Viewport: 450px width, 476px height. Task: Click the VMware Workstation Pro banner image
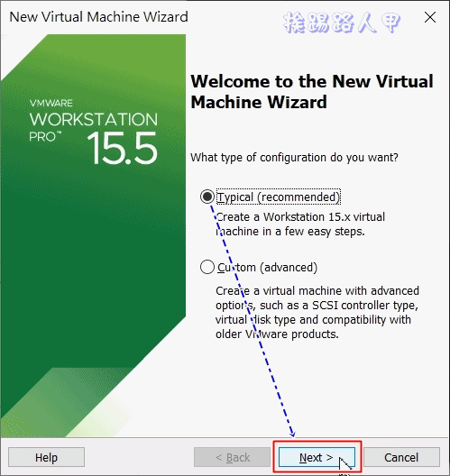pos(93,235)
